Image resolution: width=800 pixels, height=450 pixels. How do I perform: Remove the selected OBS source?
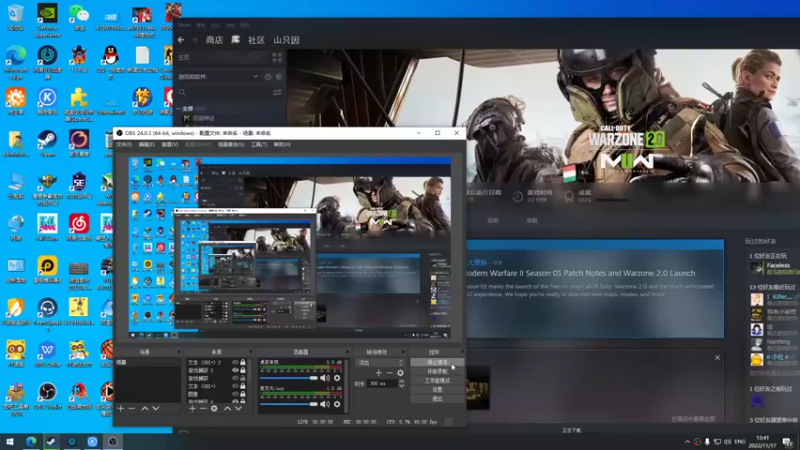[x=203, y=409]
